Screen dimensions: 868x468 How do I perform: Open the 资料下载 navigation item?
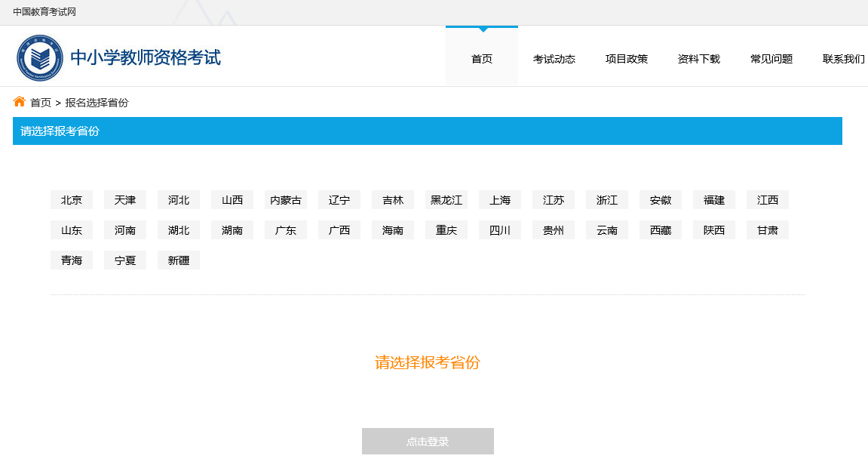pyautogui.click(x=699, y=59)
